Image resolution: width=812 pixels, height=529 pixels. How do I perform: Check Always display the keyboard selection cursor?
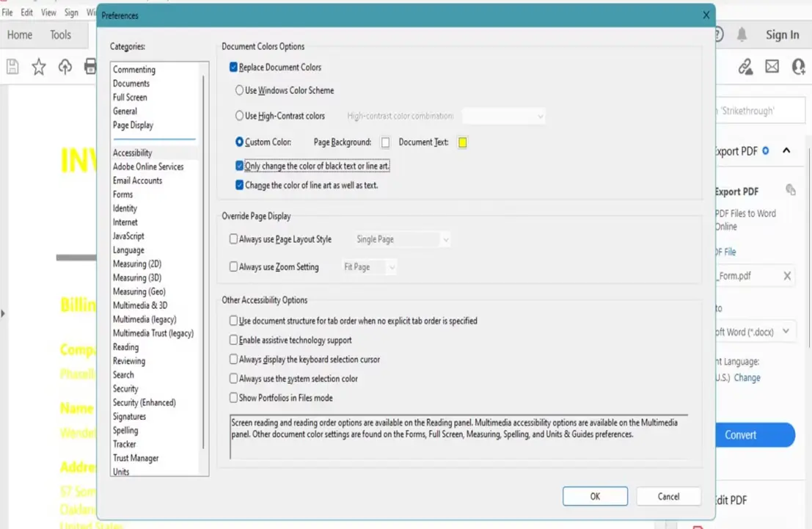[x=233, y=359]
